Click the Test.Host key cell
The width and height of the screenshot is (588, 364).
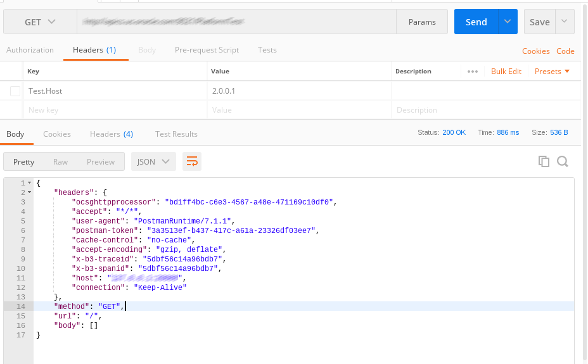coord(115,91)
